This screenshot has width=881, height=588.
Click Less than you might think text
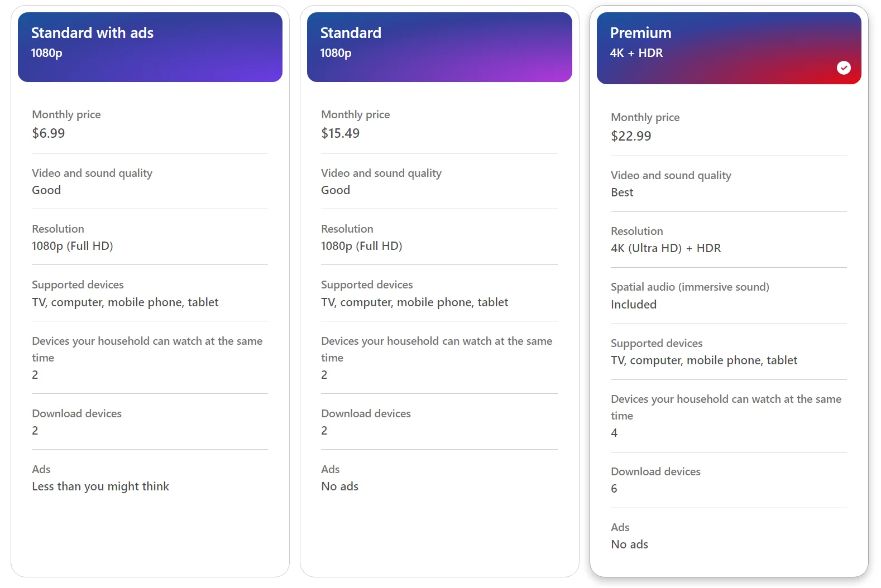tap(100, 486)
